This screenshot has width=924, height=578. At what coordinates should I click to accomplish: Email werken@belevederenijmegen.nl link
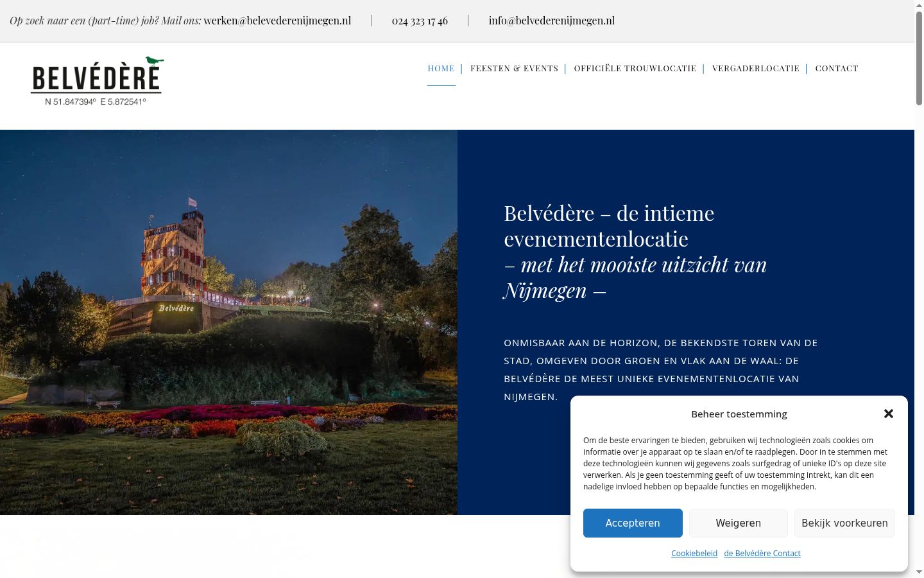point(277,21)
